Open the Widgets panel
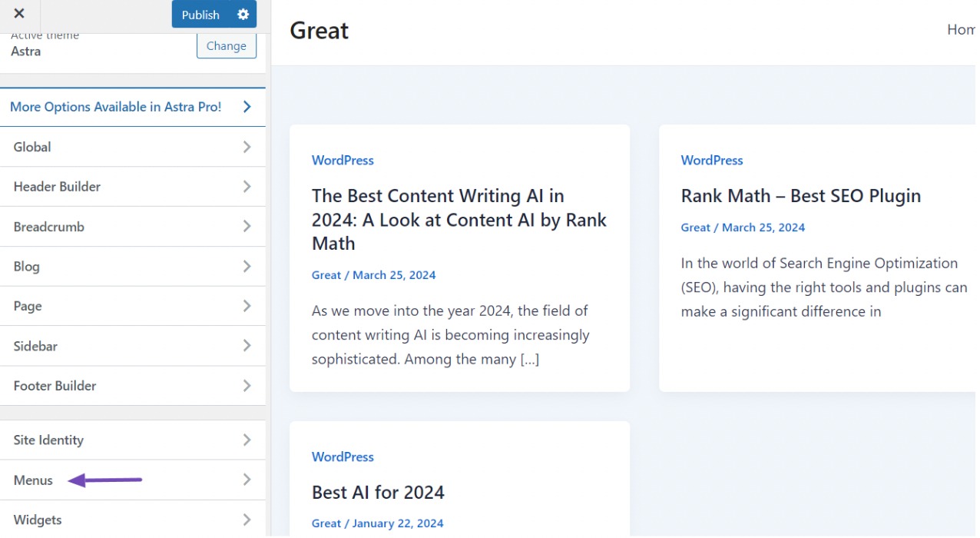980x538 pixels. pyautogui.click(x=133, y=520)
